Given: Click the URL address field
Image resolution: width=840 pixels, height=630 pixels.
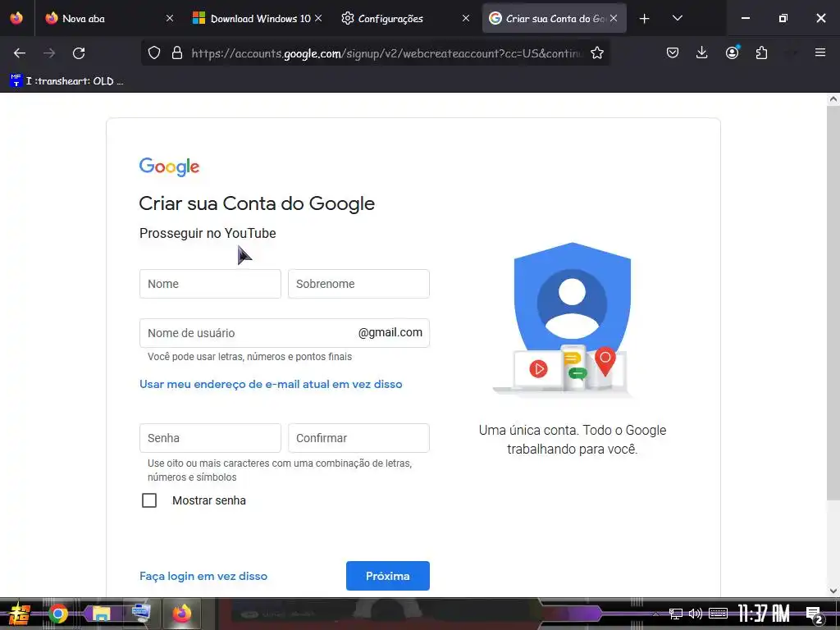Looking at the screenshot, I should click(386, 53).
